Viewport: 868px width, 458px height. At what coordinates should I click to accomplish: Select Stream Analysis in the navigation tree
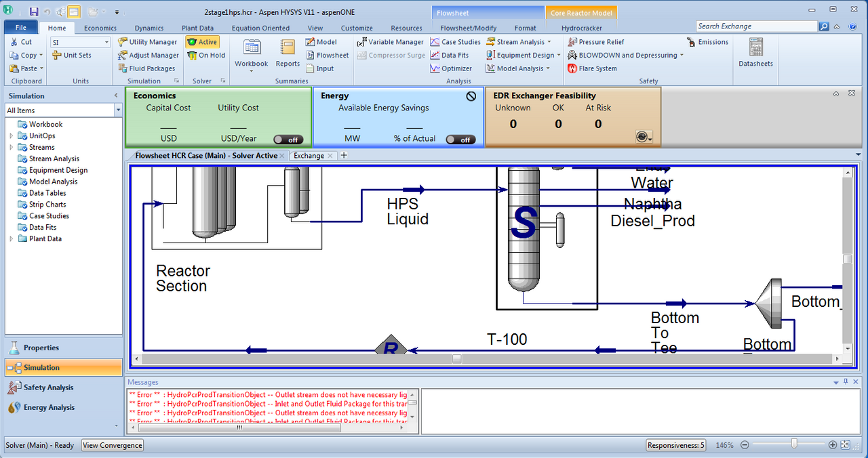[54, 159]
